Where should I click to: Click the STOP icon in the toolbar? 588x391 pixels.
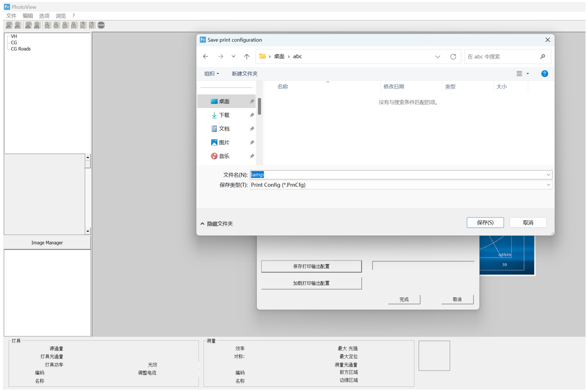pos(101,25)
